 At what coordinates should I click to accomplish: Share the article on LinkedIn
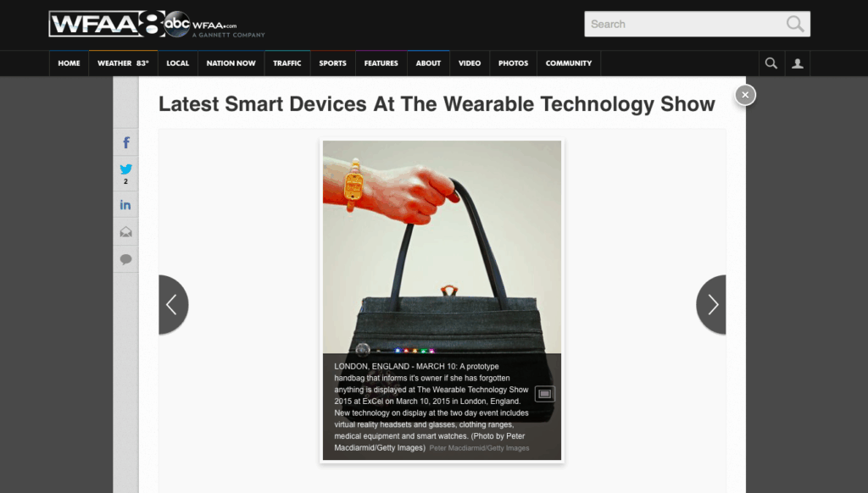[x=126, y=205]
